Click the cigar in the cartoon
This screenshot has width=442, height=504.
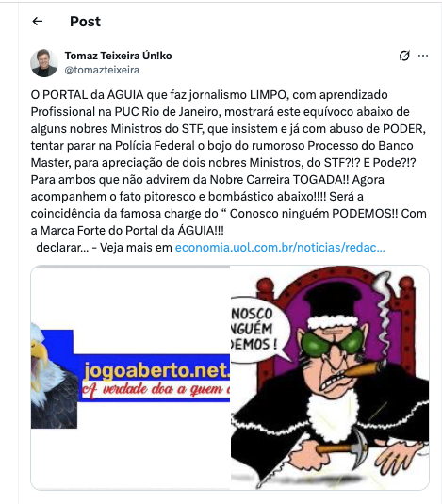[x=363, y=369]
